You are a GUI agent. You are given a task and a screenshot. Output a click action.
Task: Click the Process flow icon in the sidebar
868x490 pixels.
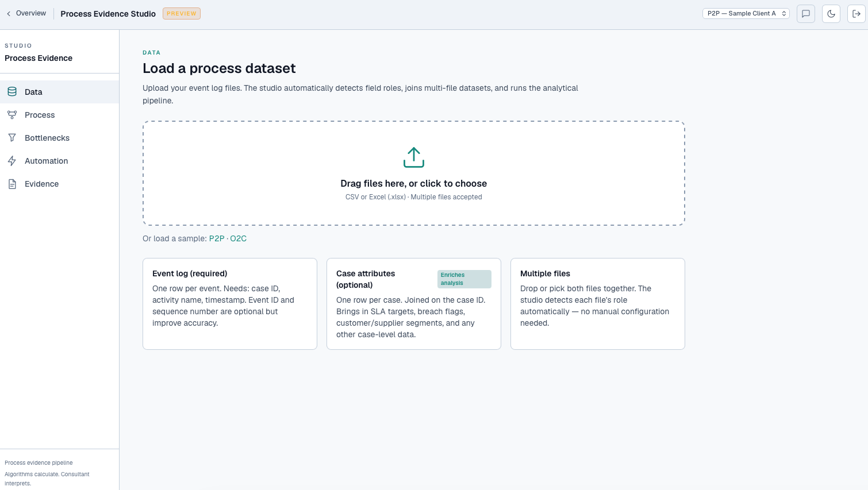tap(12, 115)
